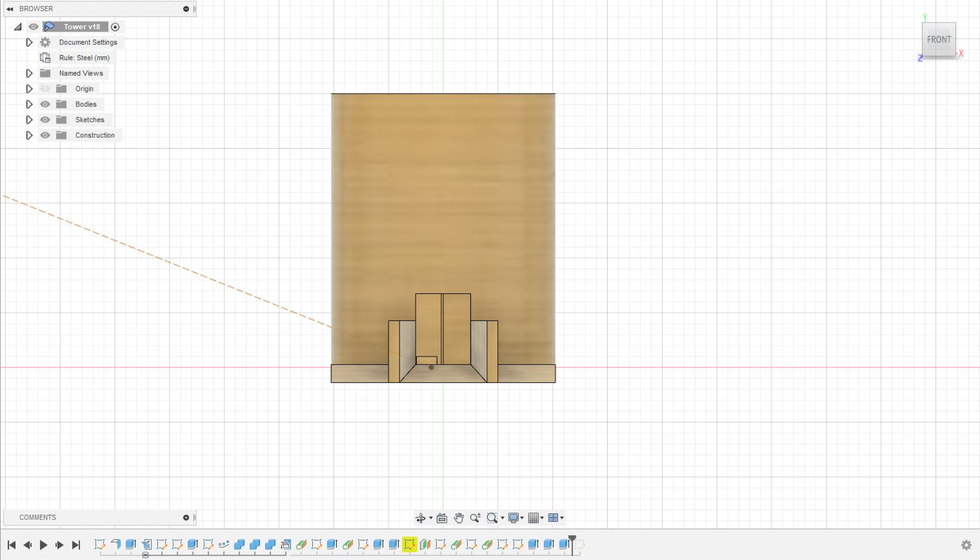Viewport: 980px width, 560px height.
Task: Click the Look At camera icon
Action: 442,518
